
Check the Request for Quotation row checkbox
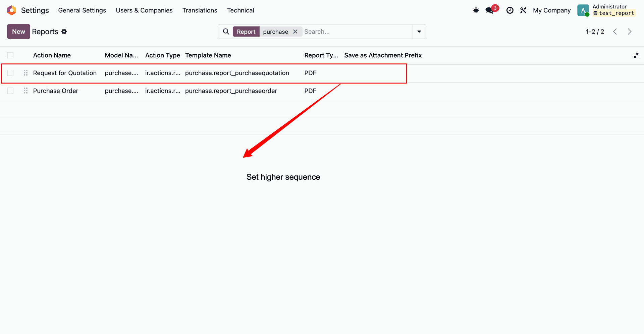[x=10, y=73]
